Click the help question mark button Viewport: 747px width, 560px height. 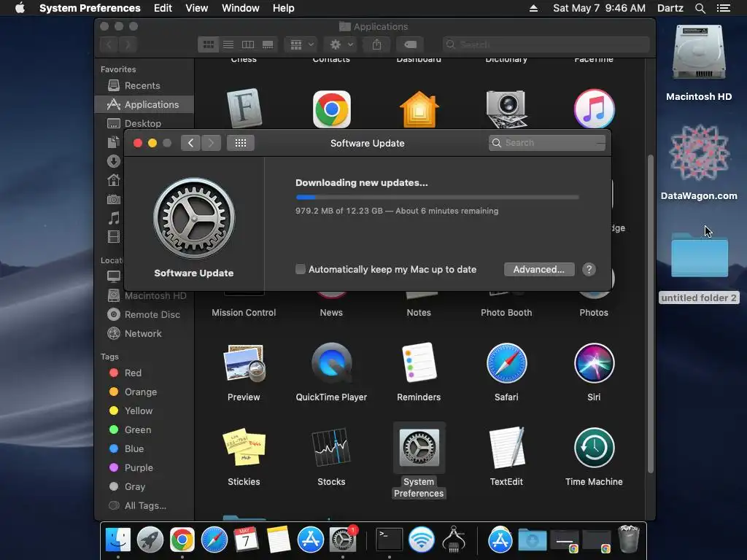[589, 270]
